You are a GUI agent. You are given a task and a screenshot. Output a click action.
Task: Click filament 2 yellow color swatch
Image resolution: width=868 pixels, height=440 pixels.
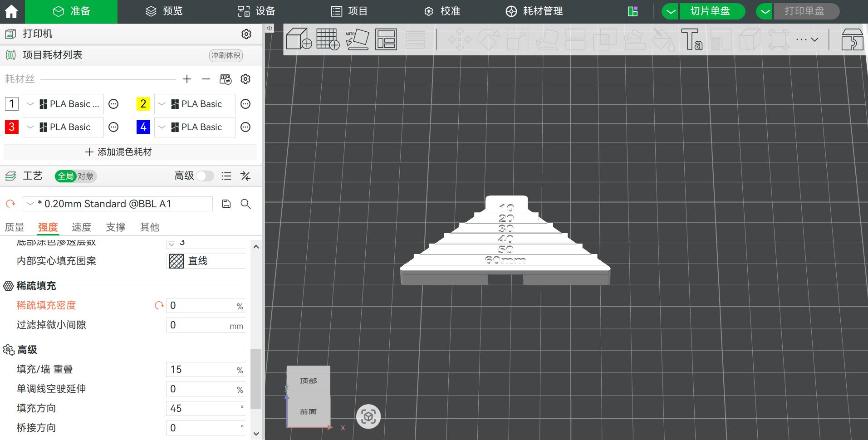tap(143, 104)
